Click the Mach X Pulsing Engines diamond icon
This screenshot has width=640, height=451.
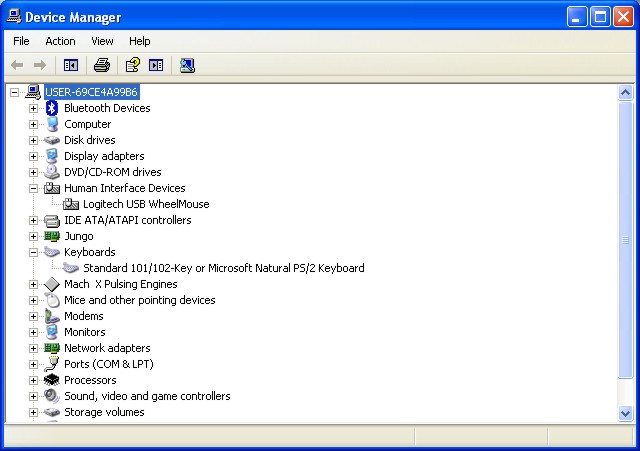52,284
